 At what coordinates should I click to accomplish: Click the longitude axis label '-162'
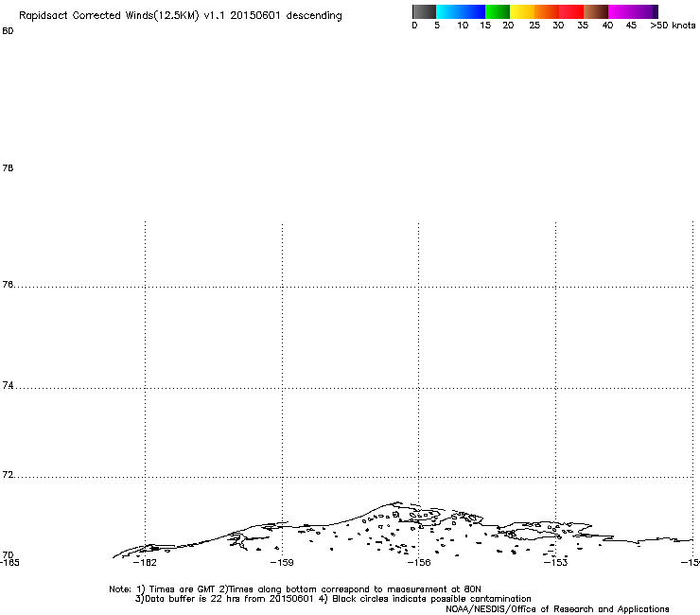pos(145,562)
